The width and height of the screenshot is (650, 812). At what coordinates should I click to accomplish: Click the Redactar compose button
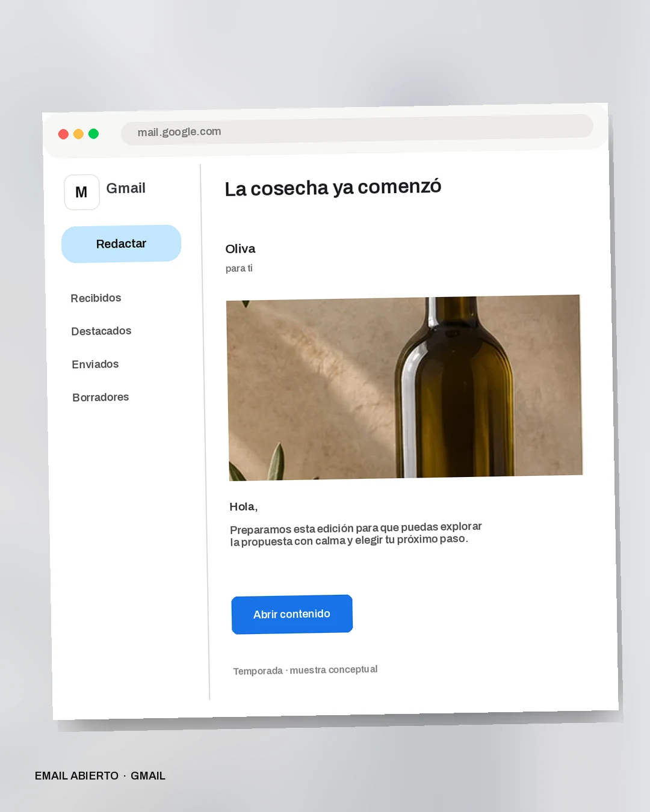(121, 244)
